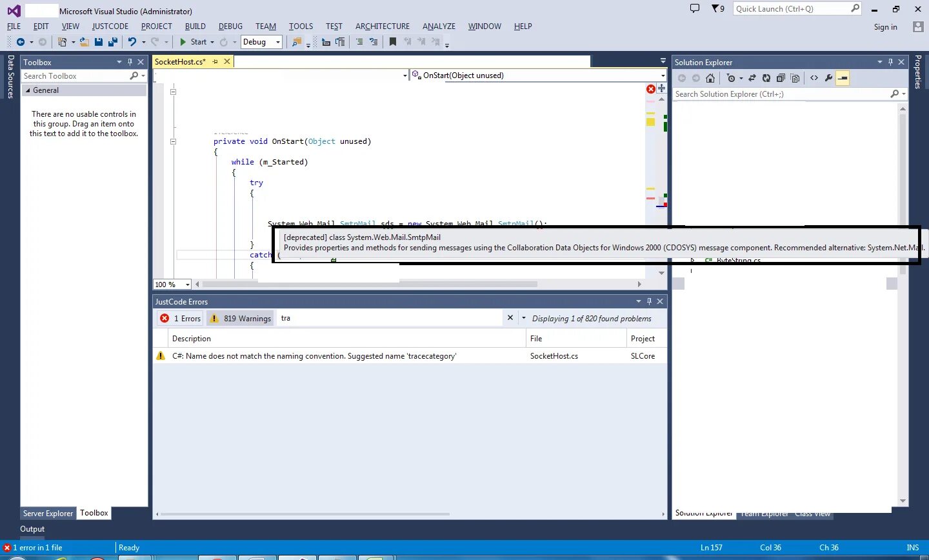Toggle the 819 Warnings filter
Viewport: 929px width, 560px height.
(x=241, y=318)
